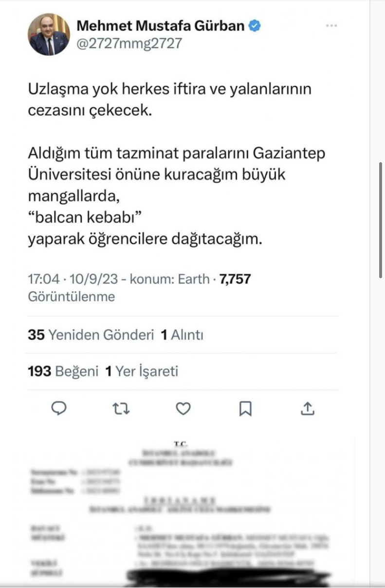This screenshot has width=385, height=588.
Task: Click the vertical scrollbar thumb
Action: (381, 219)
